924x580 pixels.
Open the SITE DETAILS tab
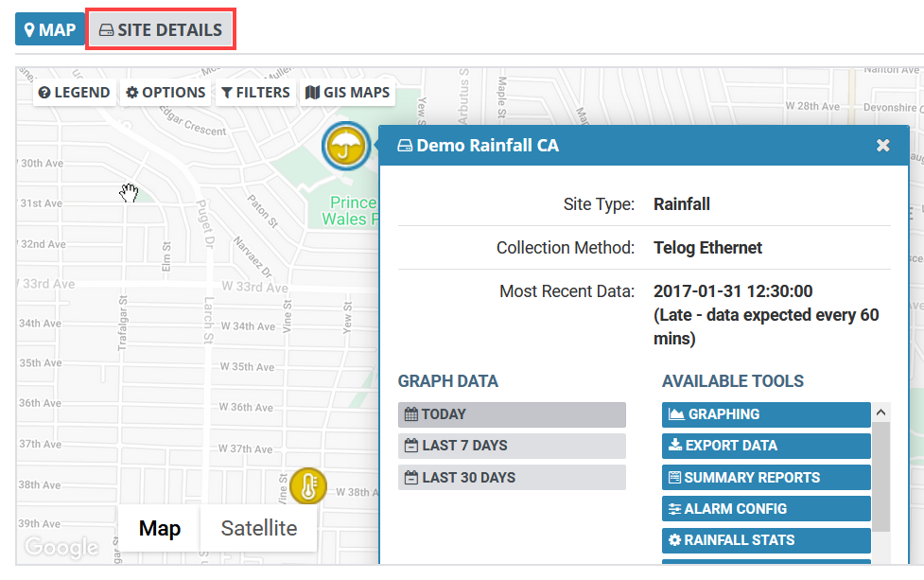160,29
